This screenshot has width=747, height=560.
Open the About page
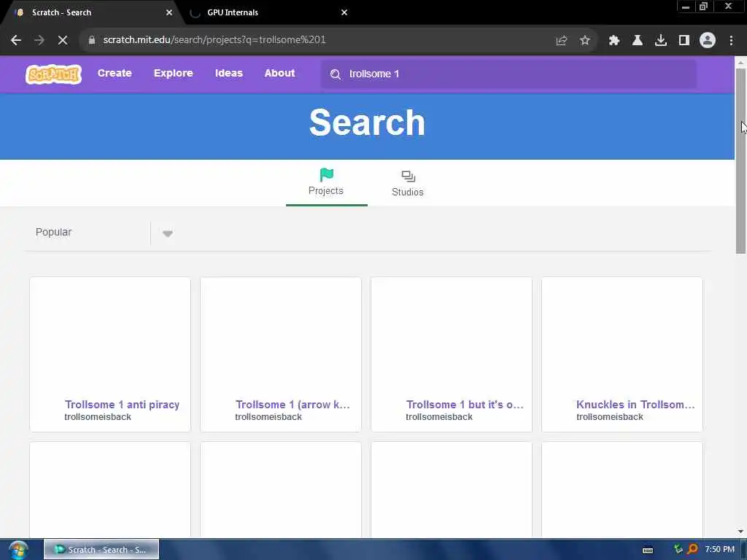click(279, 74)
